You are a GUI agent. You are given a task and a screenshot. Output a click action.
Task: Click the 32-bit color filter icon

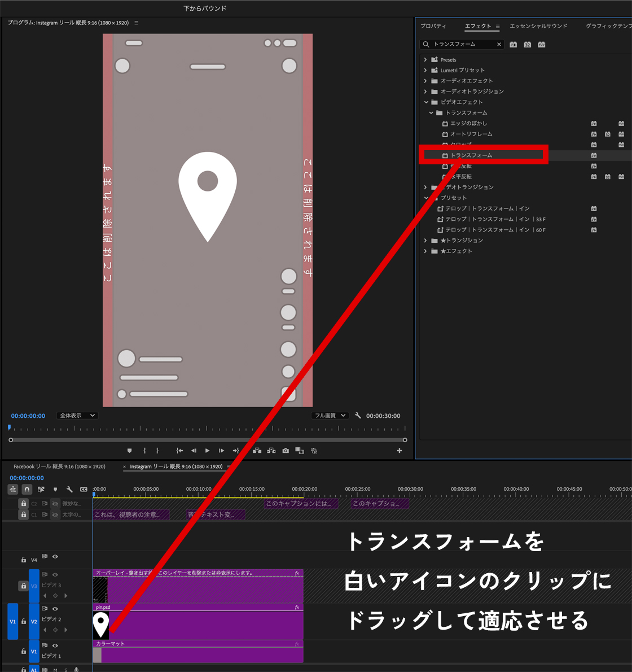click(527, 45)
